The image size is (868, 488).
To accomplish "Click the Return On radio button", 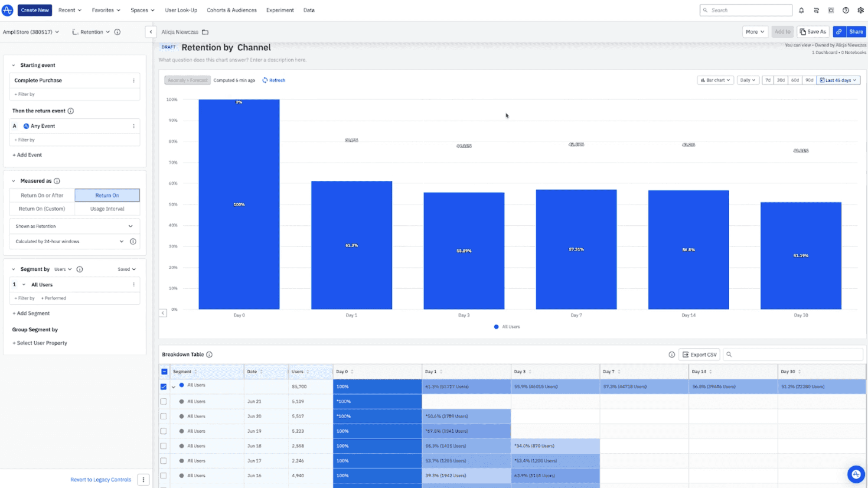I will point(108,195).
